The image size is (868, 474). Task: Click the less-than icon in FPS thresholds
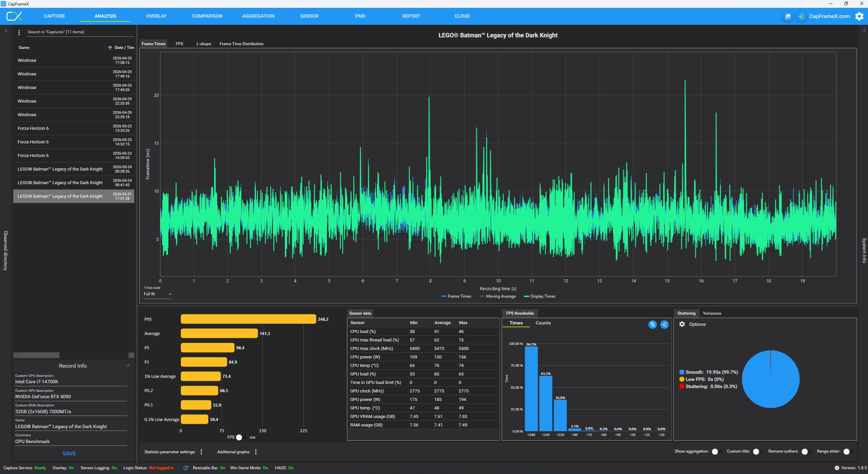pos(664,324)
